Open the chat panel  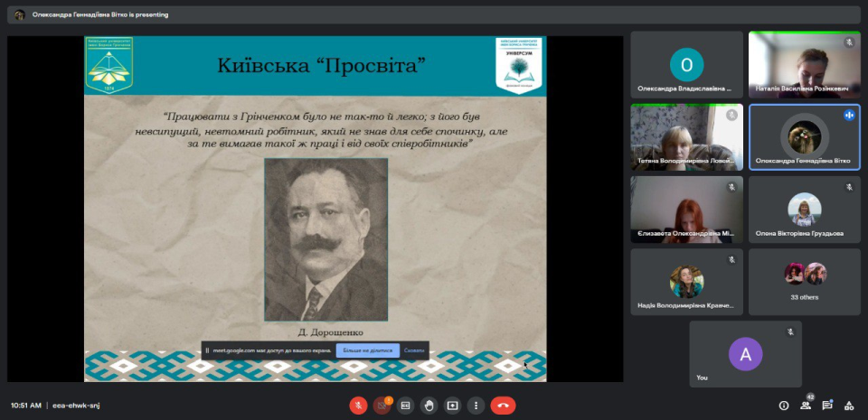click(826, 406)
